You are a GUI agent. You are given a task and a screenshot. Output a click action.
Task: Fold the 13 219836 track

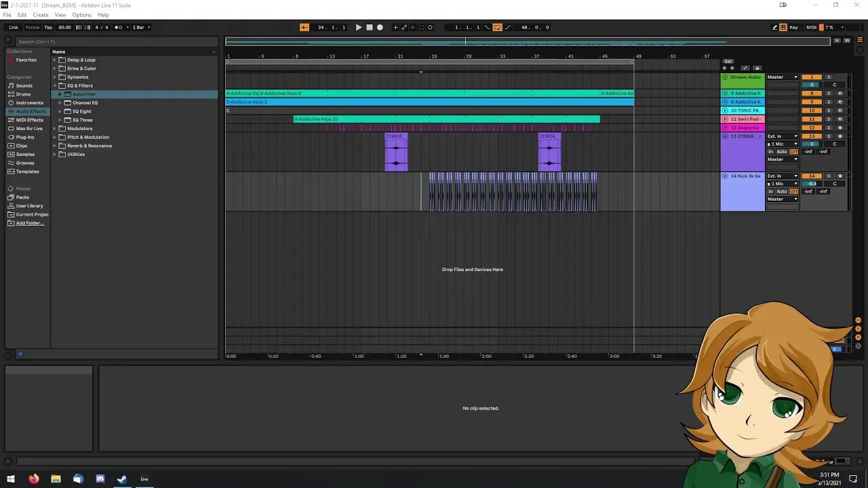(725, 136)
